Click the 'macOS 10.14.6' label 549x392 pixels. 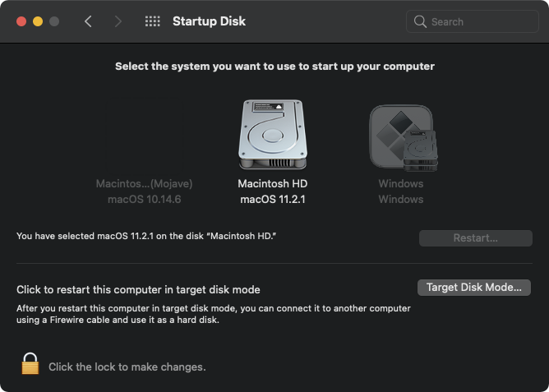coord(145,199)
